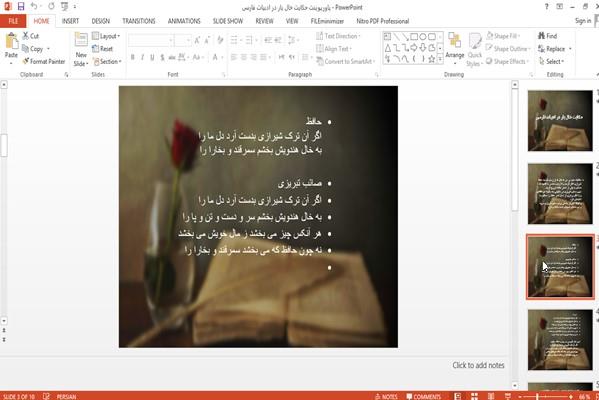Open the font name combo box

[151, 40]
